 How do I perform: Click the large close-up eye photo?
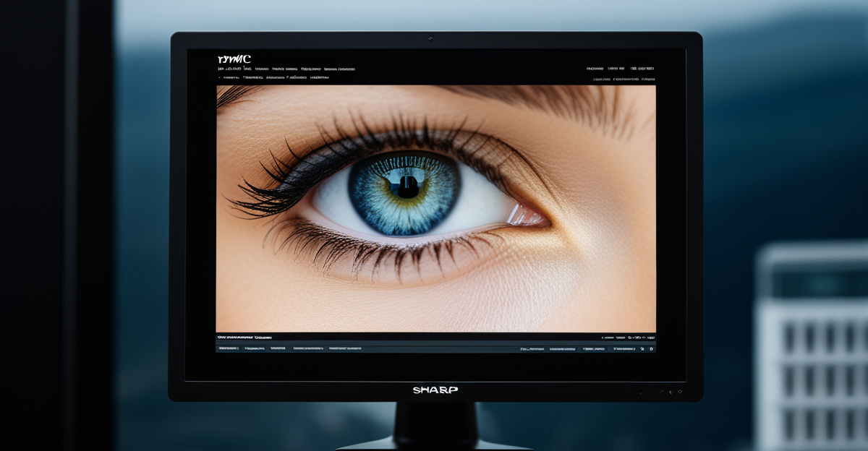click(435, 275)
